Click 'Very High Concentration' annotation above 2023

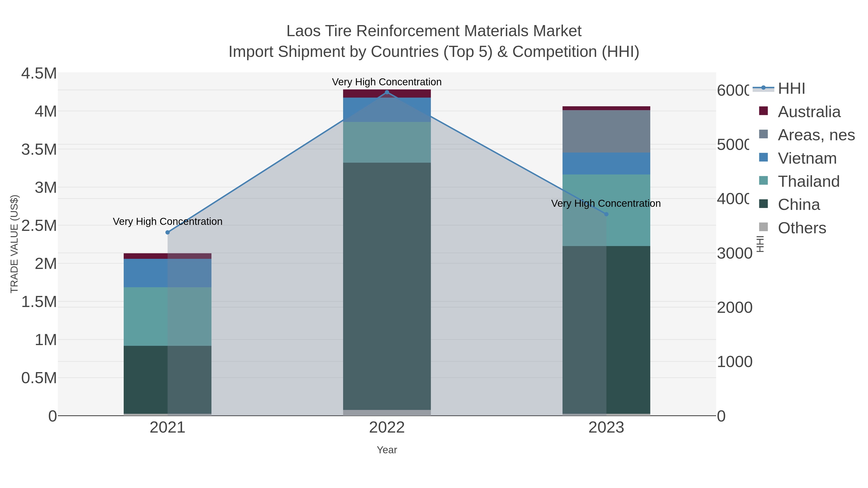606,203
